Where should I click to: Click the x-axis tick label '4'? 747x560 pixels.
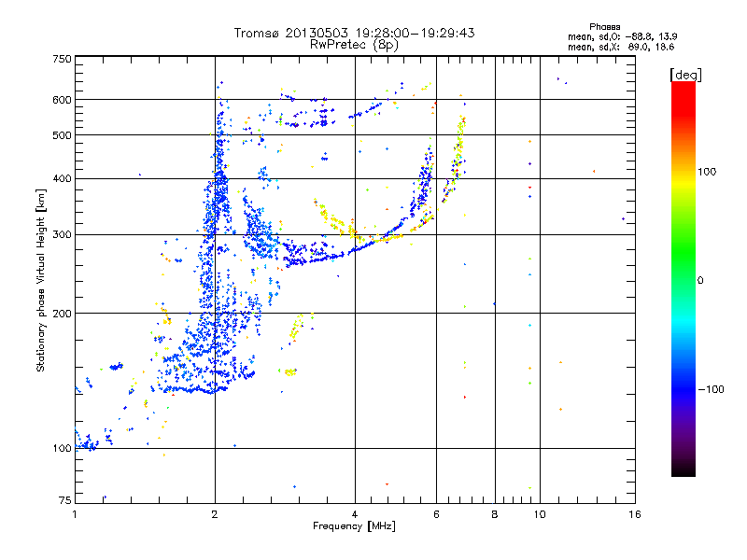(355, 514)
